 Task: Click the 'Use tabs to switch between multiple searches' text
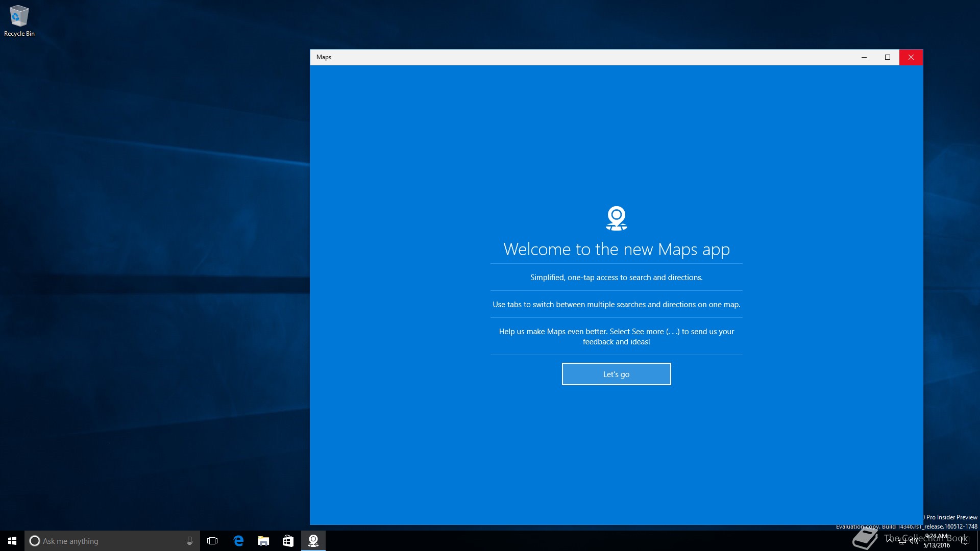click(616, 305)
